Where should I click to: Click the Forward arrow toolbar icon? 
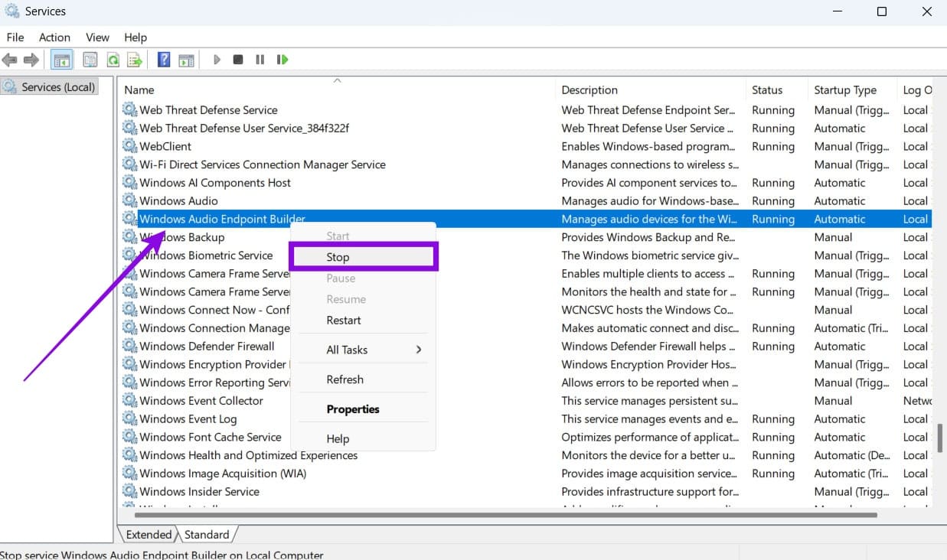click(31, 60)
